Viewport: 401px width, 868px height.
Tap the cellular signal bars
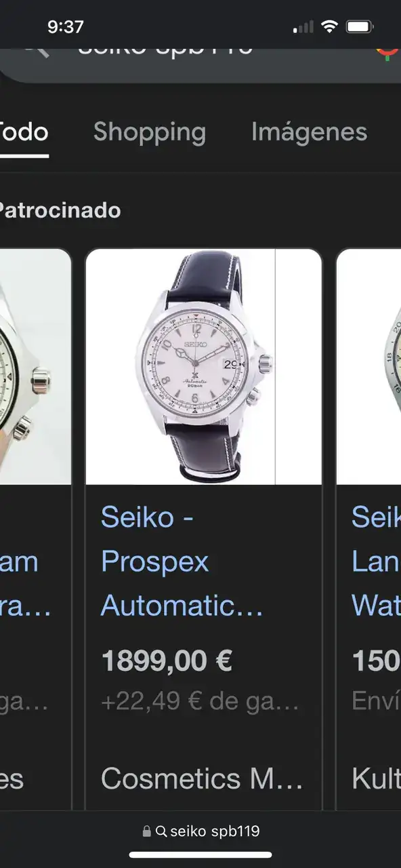303,27
